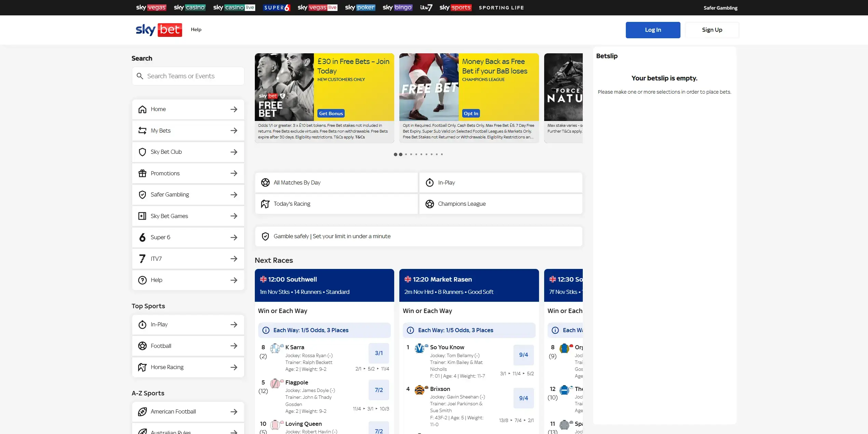Click the Super 6 logo
The height and width of the screenshot is (434, 868).
tap(276, 7)
